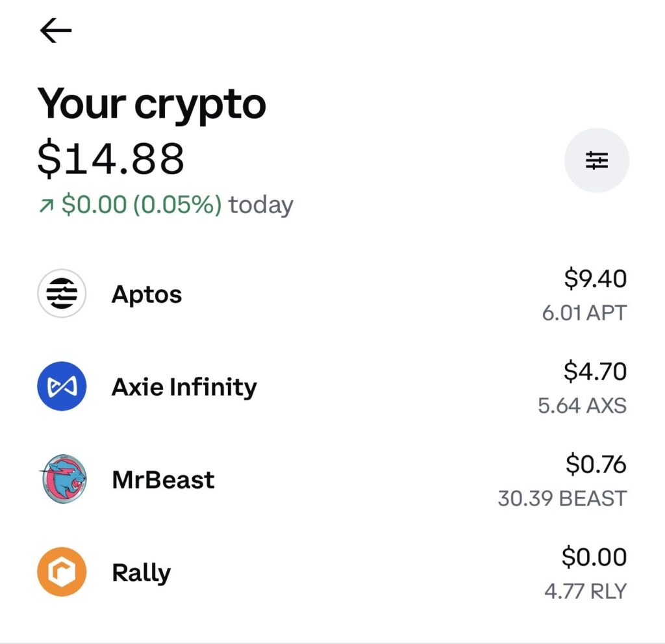Open the filter settings sliders icon

coord(596,160)
